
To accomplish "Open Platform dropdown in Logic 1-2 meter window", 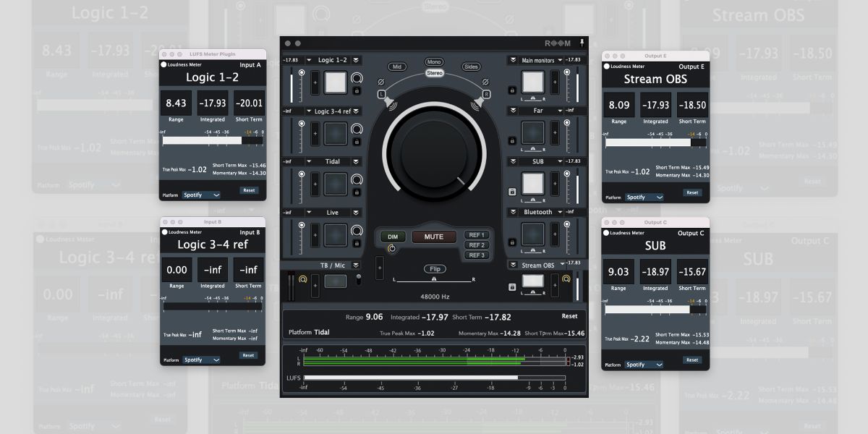I will (201, 195).
